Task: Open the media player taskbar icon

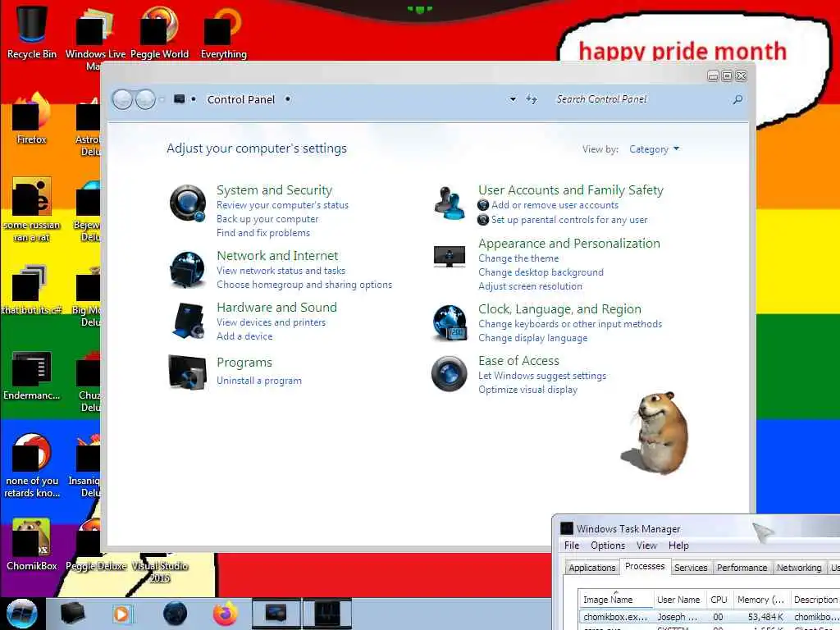Action: [121, 614]
